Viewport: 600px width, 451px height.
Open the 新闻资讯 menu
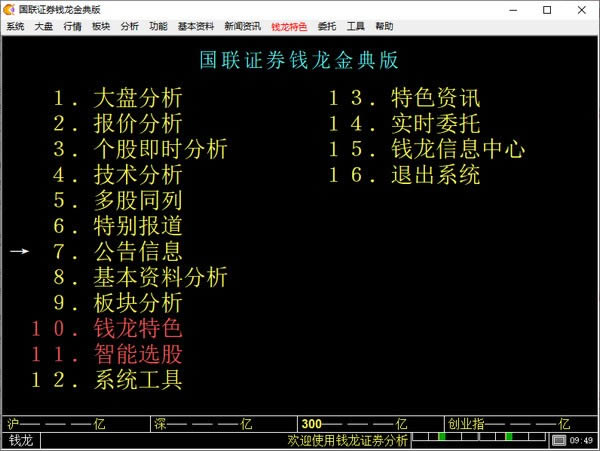point(243,26)
